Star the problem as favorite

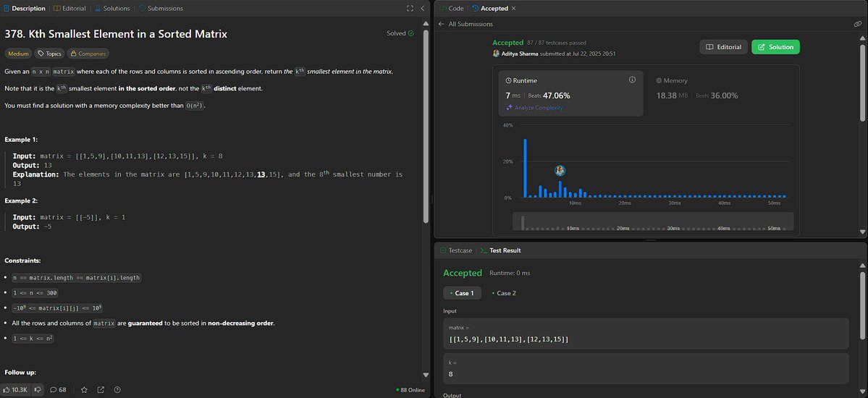pyautogui.click(x=84, y=390)
